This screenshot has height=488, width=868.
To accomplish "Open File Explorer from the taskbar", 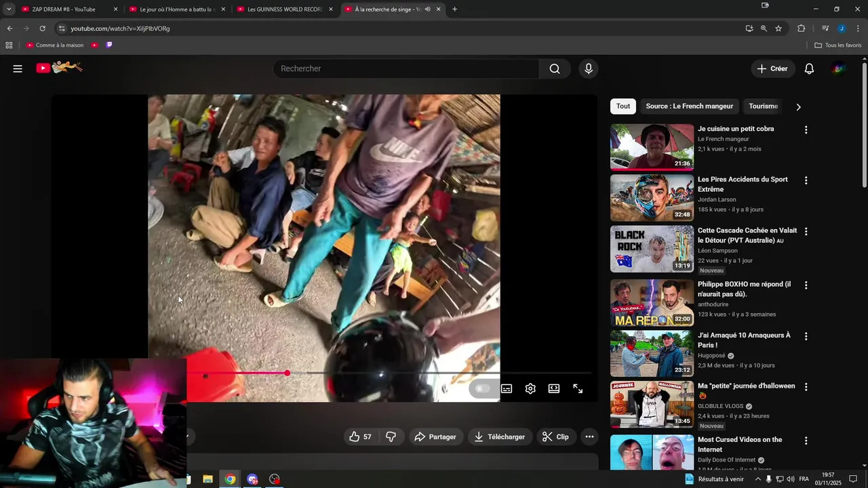I will pos(208,479).
